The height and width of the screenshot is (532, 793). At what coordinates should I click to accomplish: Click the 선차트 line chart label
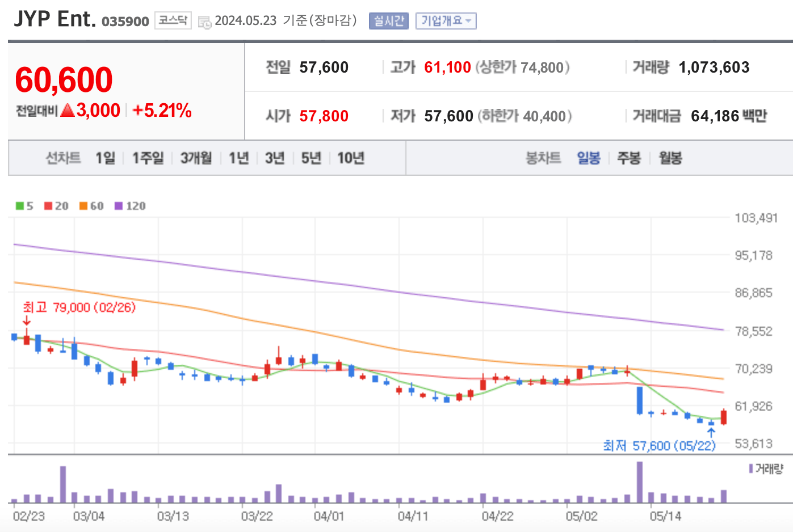click(x=63, y=158)
